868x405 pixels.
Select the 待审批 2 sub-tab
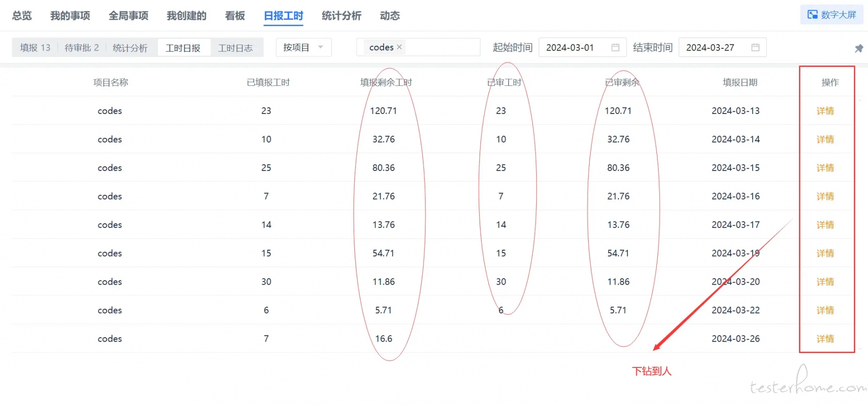(82, 48)
